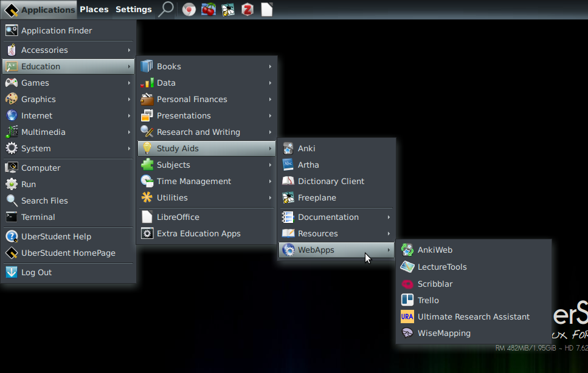
Task: Open AnkiWeb from the WebApps submenu
Action: pyautogui.click(x=435, y=250)
